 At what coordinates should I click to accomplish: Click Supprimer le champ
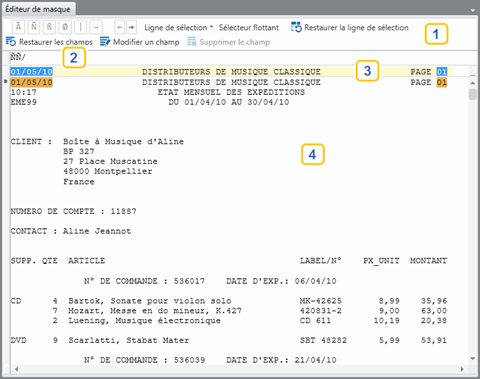(229, 42)
